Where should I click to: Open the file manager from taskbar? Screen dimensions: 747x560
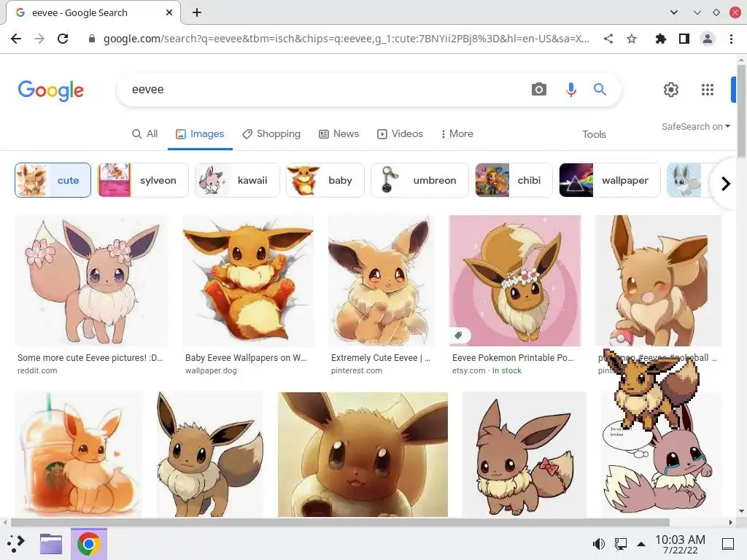pos(51,543)
